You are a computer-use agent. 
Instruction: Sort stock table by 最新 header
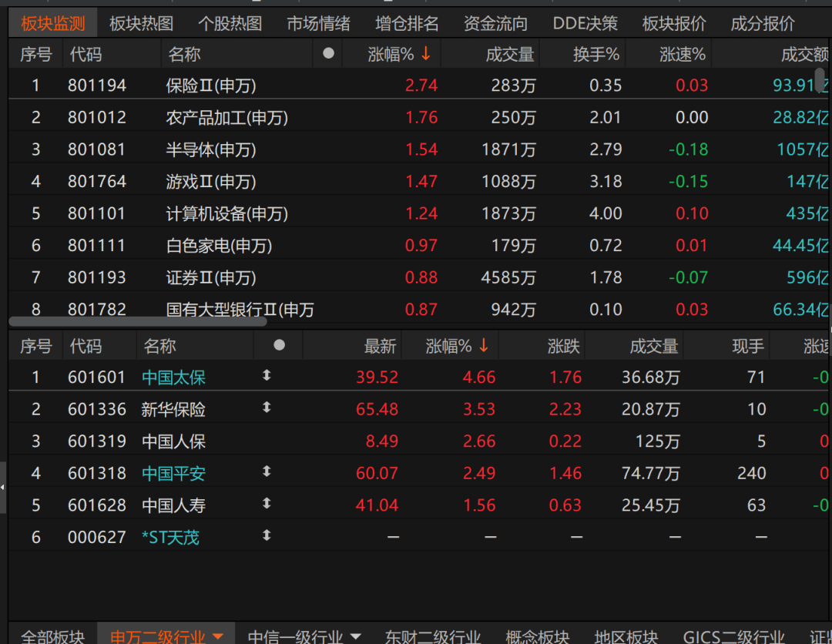pyautogui.click(x=380, y=347)
